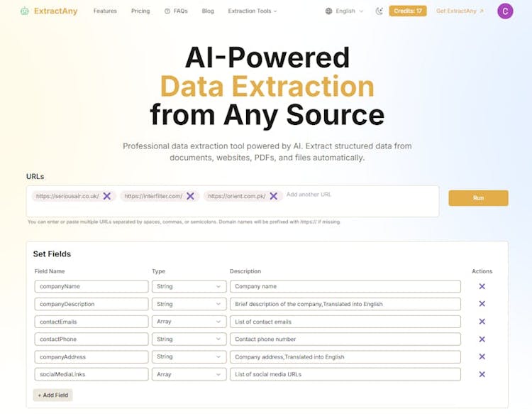Open the English language selector

pos(344,11)
